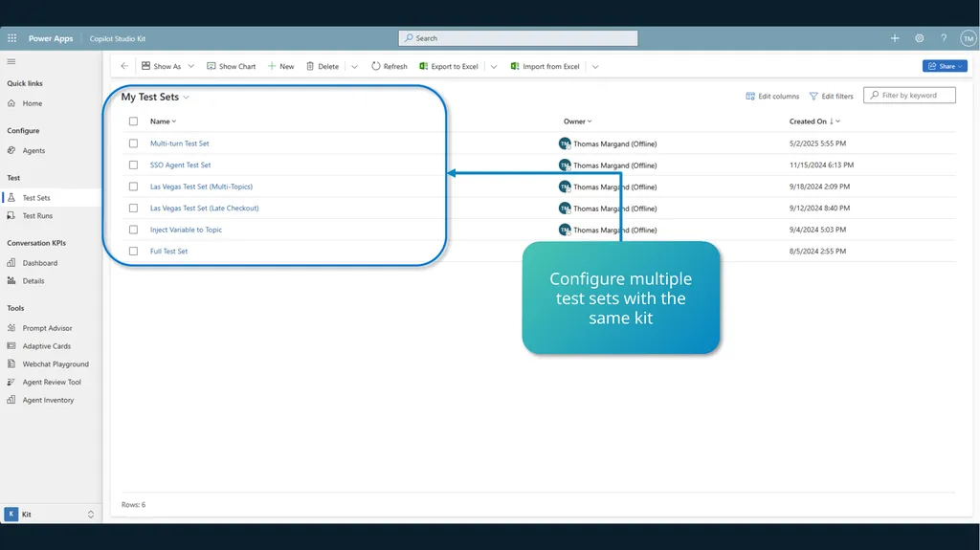This screenshot has height=550, width=980.
Task: Open Agent Inventory
Action: coord(50,400)
